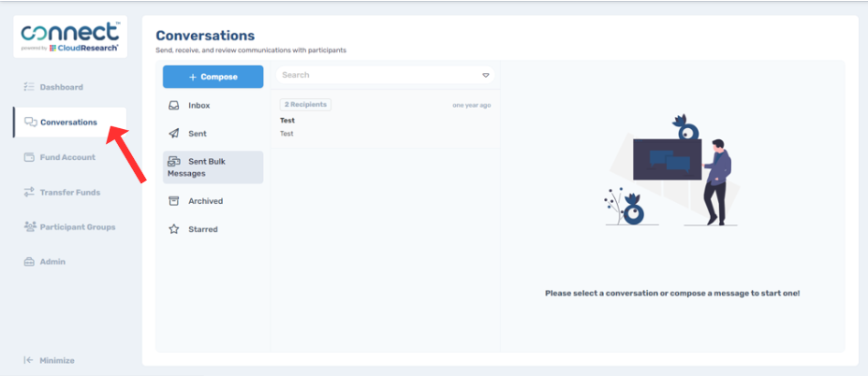
Task: Go to Fund Account page
Action: click(x=69, y=157)
